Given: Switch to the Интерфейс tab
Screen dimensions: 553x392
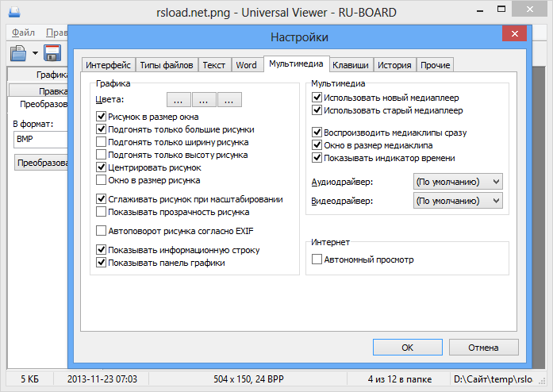Looking at the screenshot, I should 108,65.
